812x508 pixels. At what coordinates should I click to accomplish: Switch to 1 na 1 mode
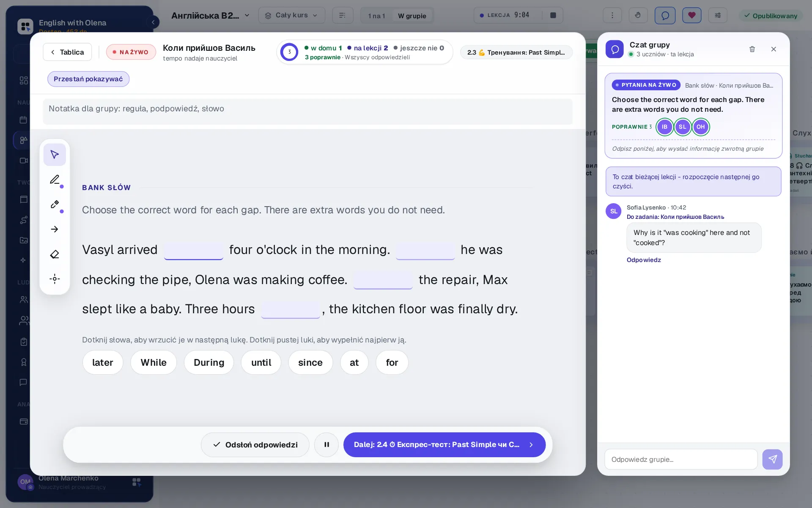[376, 16]
